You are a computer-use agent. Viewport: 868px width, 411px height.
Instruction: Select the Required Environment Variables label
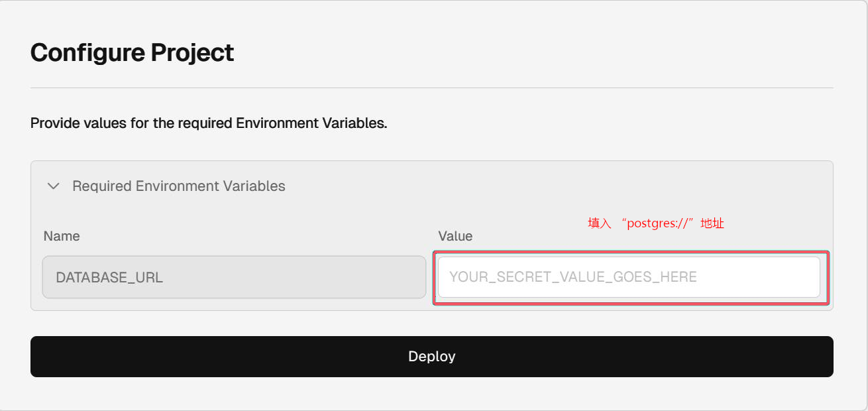point(179,186)
